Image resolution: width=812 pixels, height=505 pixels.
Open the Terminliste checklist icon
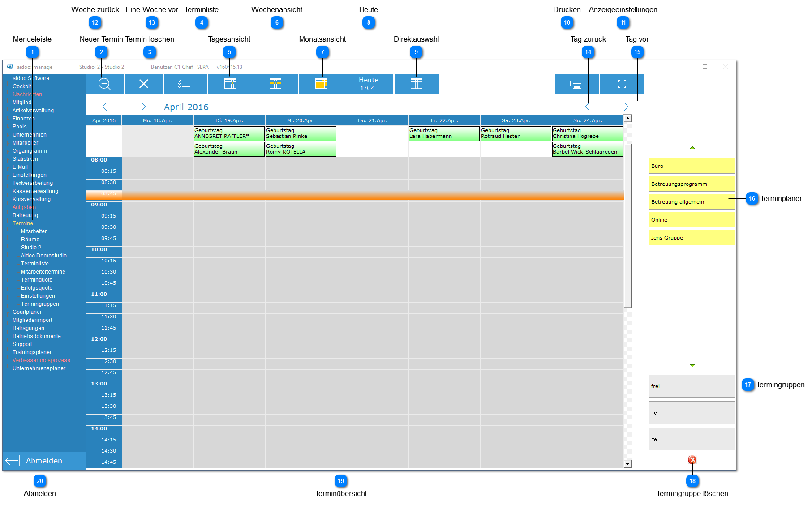pyautogui.click(x=185, y=84)
